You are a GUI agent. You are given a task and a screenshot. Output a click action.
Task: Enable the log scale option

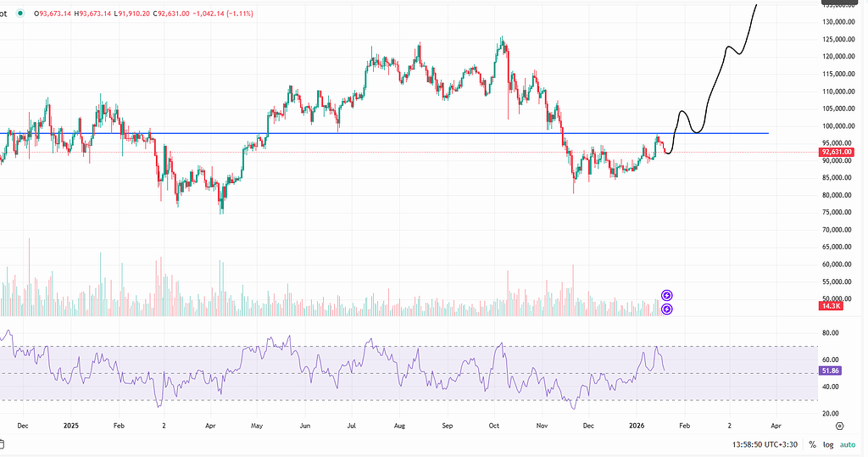828,444
